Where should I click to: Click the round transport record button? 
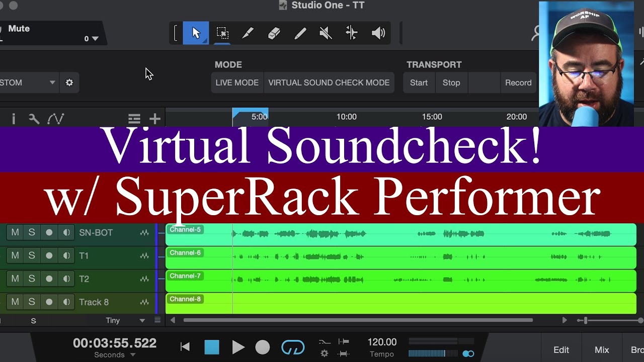[263, 347]
